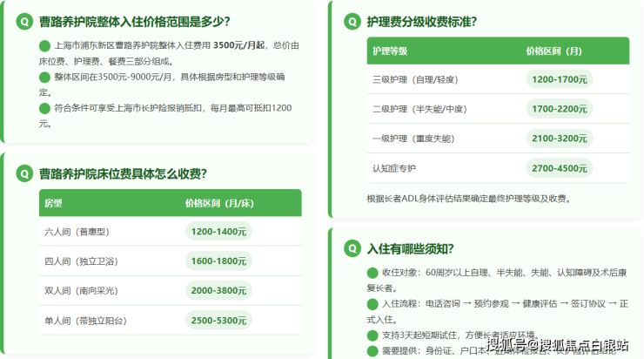Click the 价格区间(月/床) column header

pos(219,203)
